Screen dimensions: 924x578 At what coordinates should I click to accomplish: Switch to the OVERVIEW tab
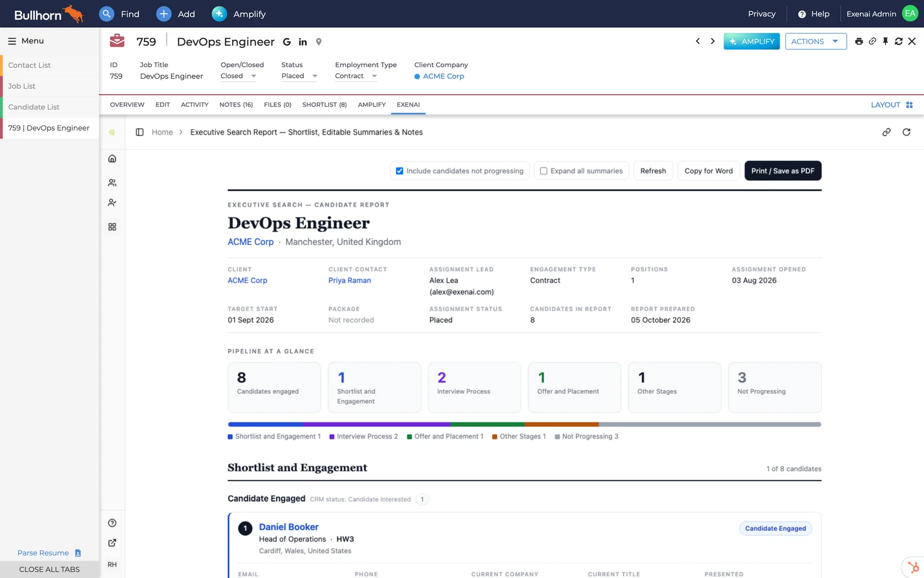127,105
